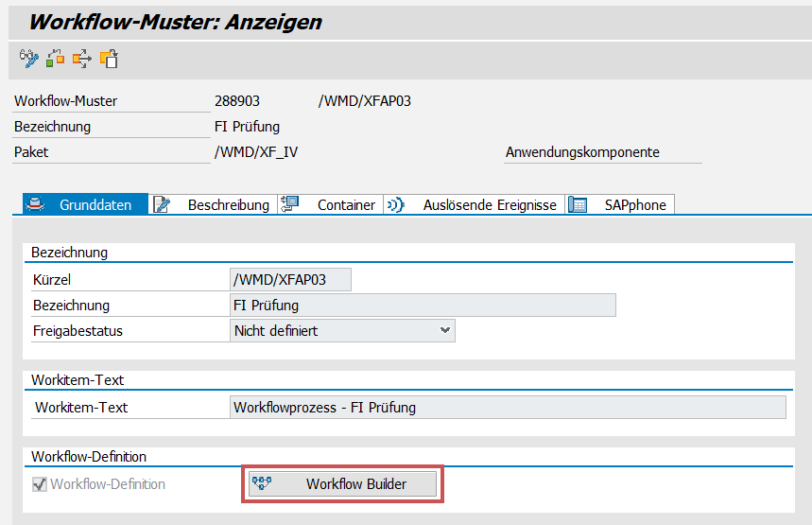Click the Workitem-Text section heading
The height and width of the screenshot is (525, 812).
[x=78, y=380]
